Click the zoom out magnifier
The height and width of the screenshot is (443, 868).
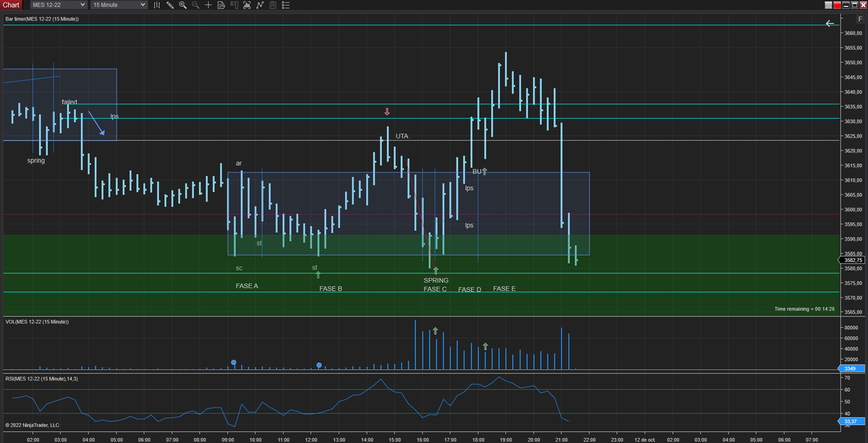pyautogui.click(x=195, y=5)
